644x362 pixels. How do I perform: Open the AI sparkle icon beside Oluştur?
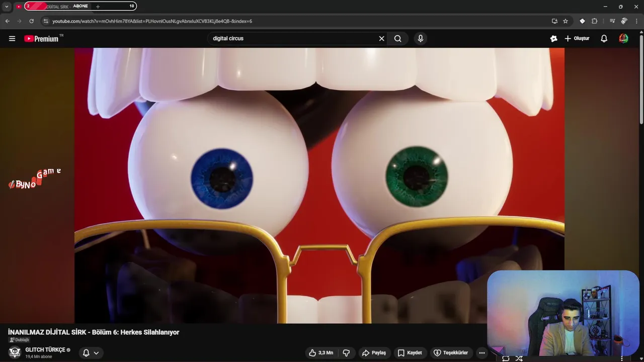tap(553, 38)
